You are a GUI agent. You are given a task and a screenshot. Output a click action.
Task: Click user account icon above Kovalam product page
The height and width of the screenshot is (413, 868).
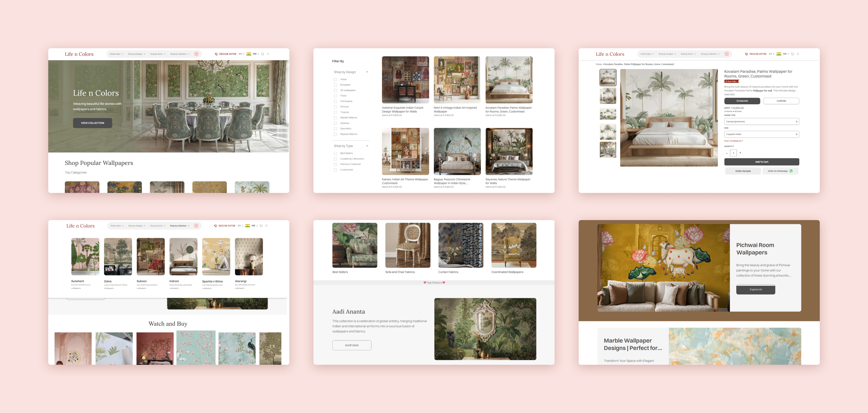pyautogui.click(x=798, y=54)
